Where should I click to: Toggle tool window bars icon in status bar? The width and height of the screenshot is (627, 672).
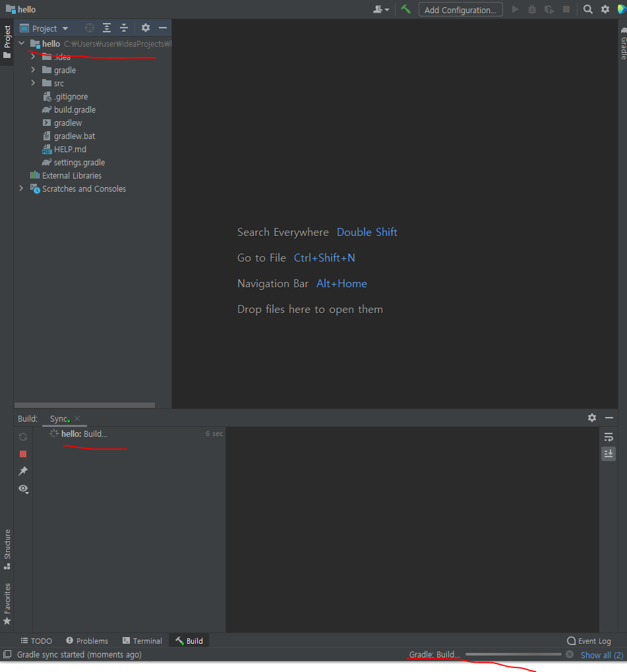7,654
